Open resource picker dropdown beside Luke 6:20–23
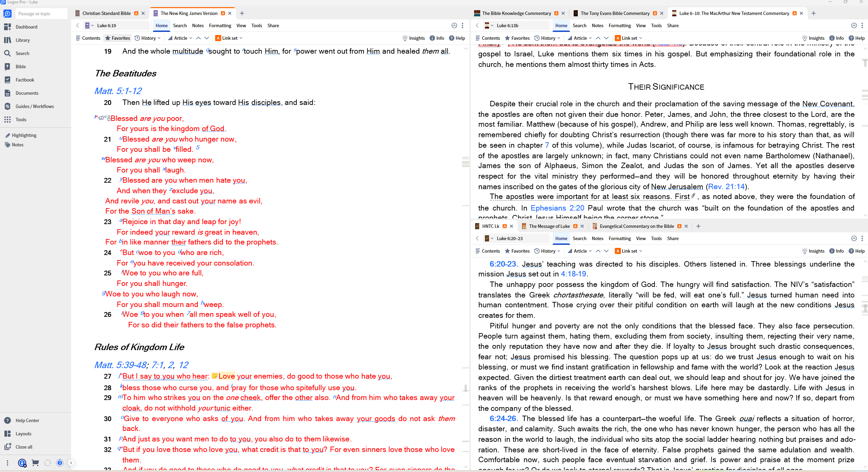This screenshot has width=868, height=472. (x=489, y=238)
